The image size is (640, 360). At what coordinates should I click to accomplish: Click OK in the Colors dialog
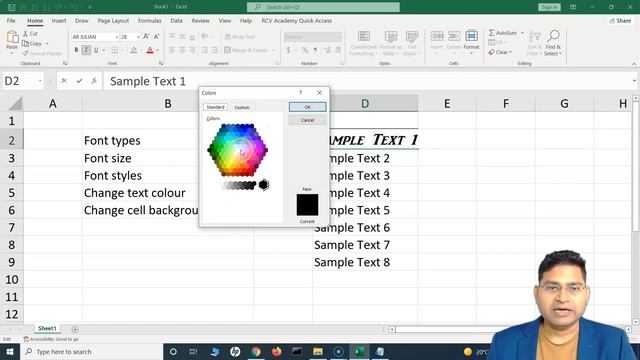pyautogui.click(x=307, y=107)
